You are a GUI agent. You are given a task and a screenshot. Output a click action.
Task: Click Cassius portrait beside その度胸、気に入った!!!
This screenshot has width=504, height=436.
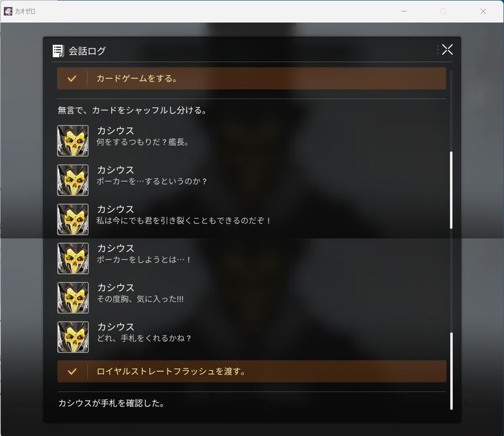tap(73, 298)
